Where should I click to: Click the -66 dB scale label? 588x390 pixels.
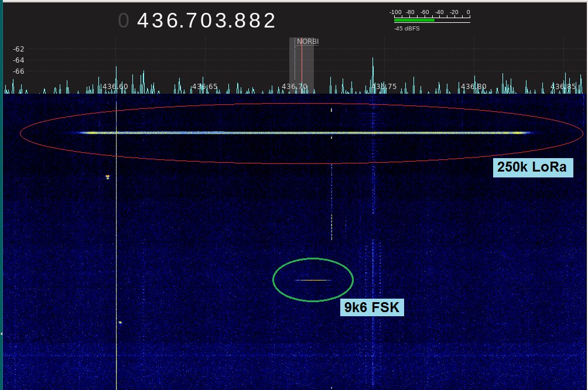click(19, 71)
